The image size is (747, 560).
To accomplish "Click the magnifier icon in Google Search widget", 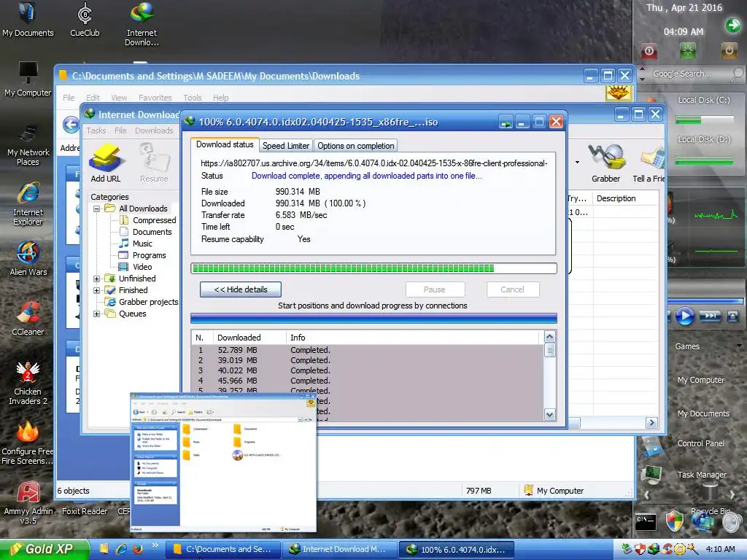I will click(x=737, y=74).
